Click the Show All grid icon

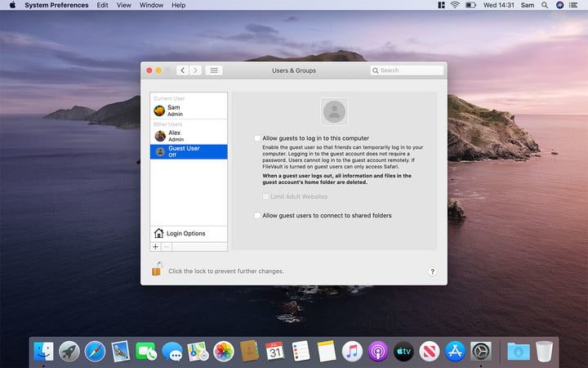[x=214, y=70]
